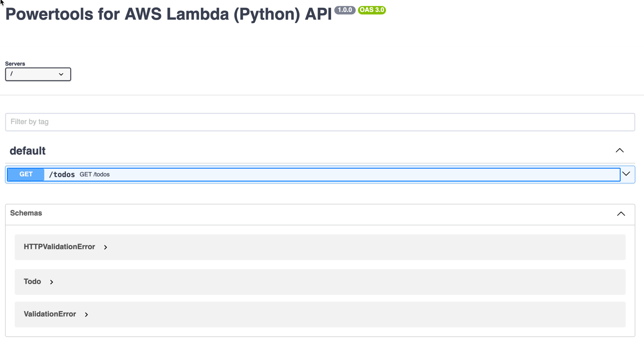Click the chevron on the GET /todos row
This screenshot has width=644, height=345.
626,174
